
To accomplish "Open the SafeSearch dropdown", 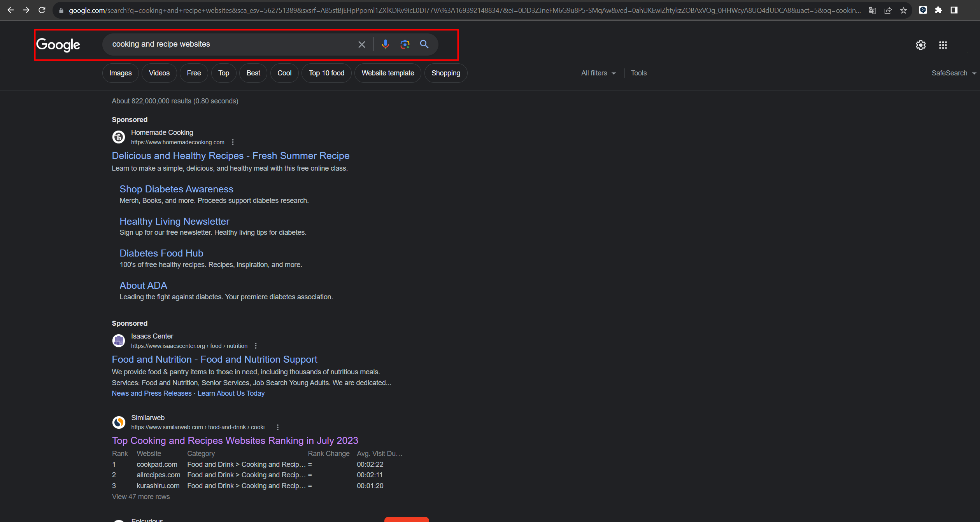I will coord(953,73).
